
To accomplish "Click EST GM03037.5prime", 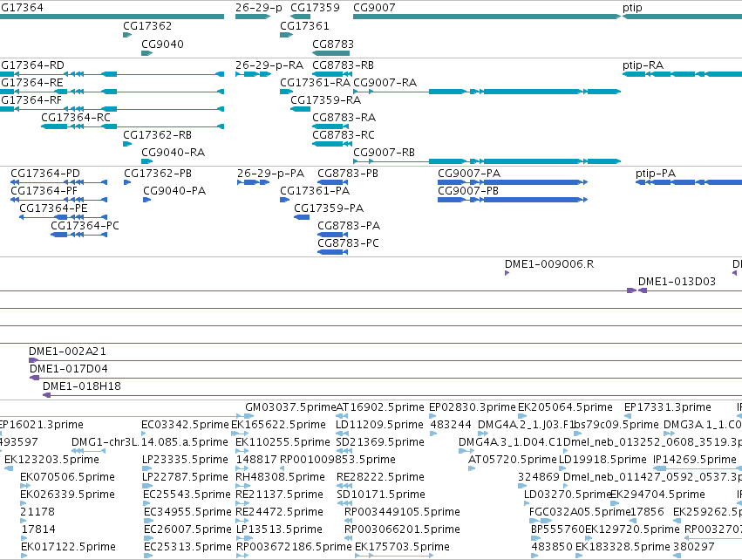I will click(290, 407).
